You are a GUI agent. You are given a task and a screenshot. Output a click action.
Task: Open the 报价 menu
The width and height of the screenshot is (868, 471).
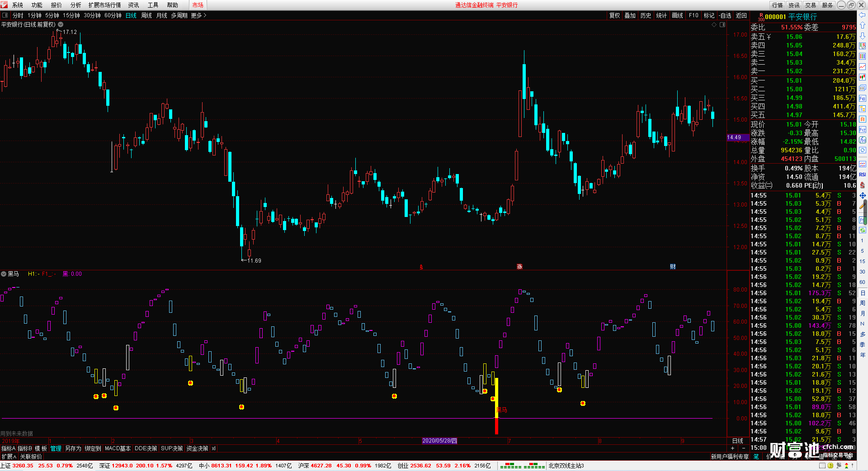(x=57, y=5)
